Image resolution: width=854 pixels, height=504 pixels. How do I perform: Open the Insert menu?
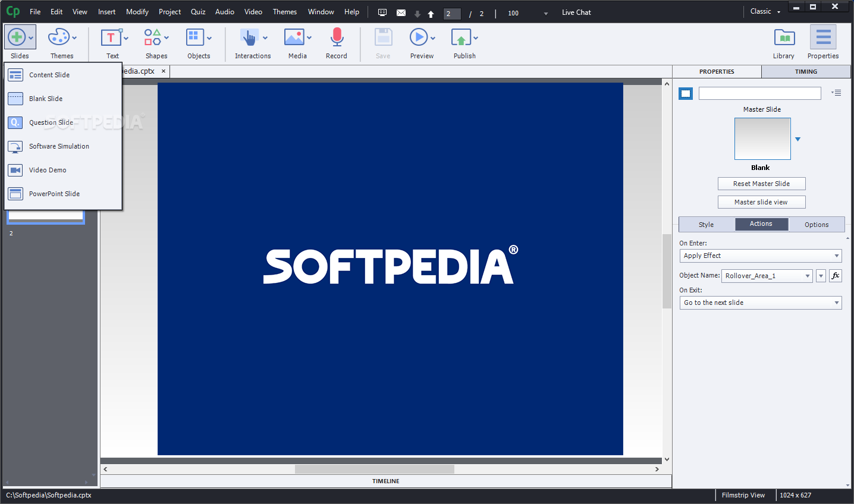(107, 12)
